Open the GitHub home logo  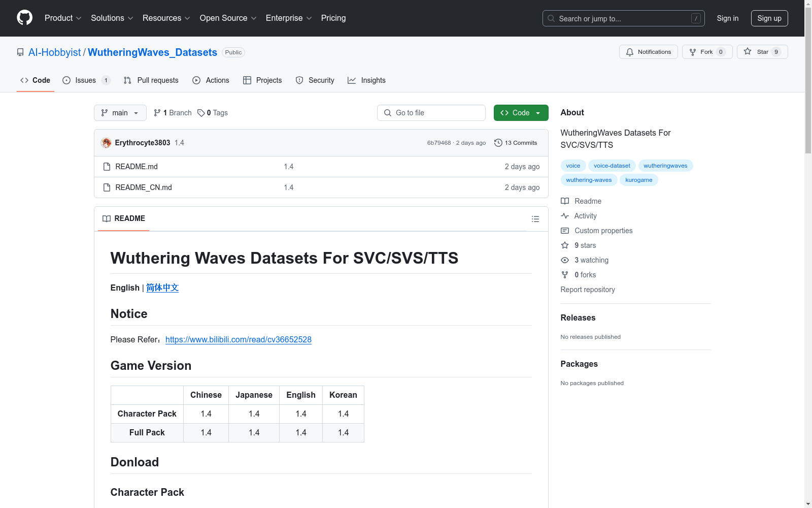24,18
